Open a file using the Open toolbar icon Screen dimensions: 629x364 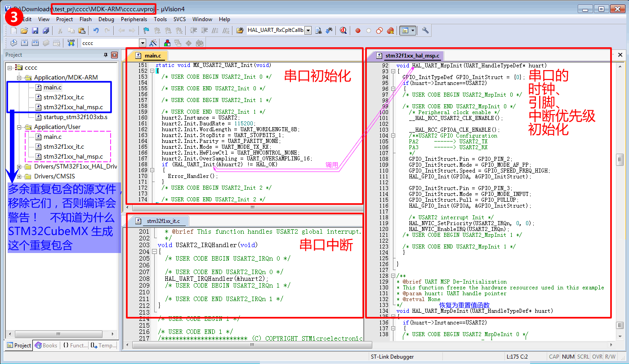tap(24, 30)
